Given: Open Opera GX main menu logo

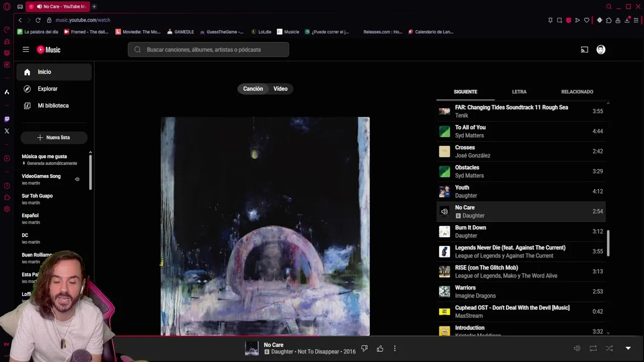Looking at the screenshot, I should [x=7, y=7].
